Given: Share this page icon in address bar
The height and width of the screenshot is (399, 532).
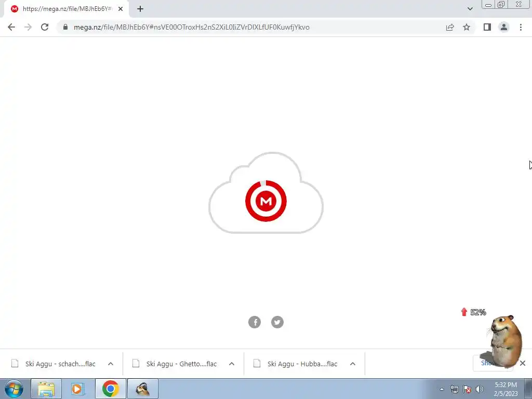Looking at the screenshot, I should (x=450, y=27).
